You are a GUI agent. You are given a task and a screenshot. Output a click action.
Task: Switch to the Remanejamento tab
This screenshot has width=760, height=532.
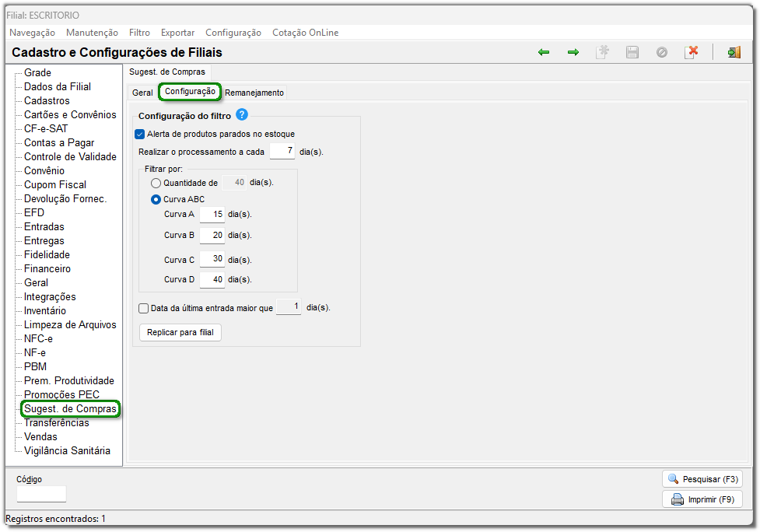point(254,93)
